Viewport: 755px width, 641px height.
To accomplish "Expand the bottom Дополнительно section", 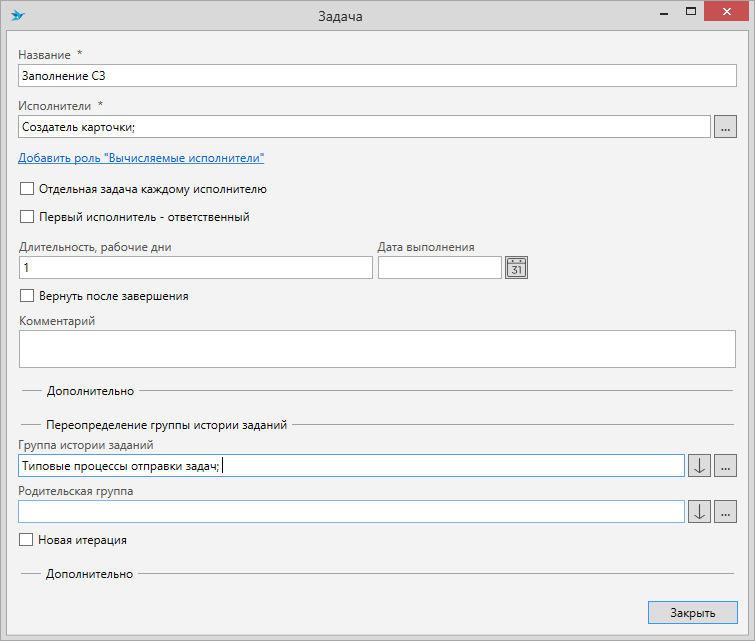I will click(x=89, y=574).
